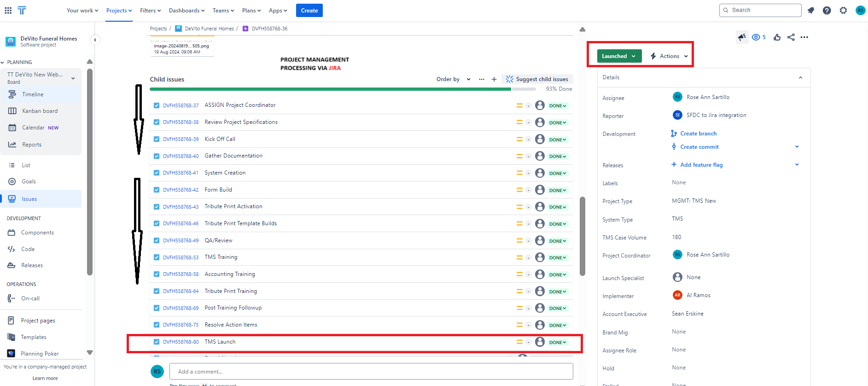Open the Teams menu
The width and height of the screenshot is (868, 386).
tap(223, 11)
